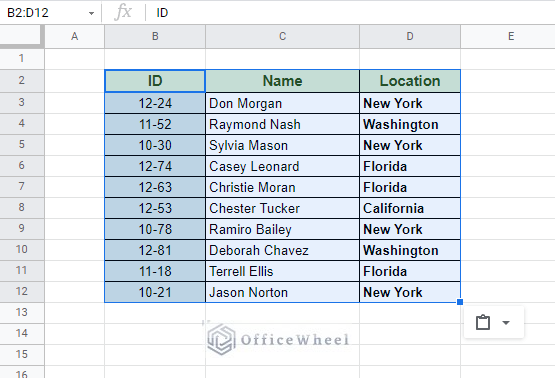The width and height of the screenshot is (555, 378).
Task: Select row 8 header
Action: point(22,207)
